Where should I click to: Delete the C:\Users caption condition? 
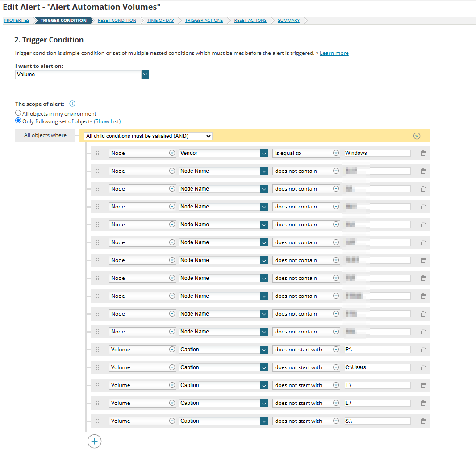[423, 367]
